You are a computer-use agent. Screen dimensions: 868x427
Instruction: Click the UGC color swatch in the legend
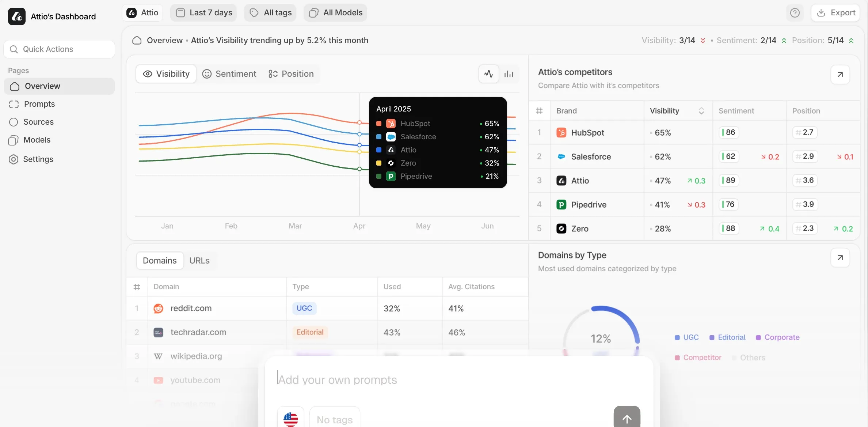click(678, 337)
